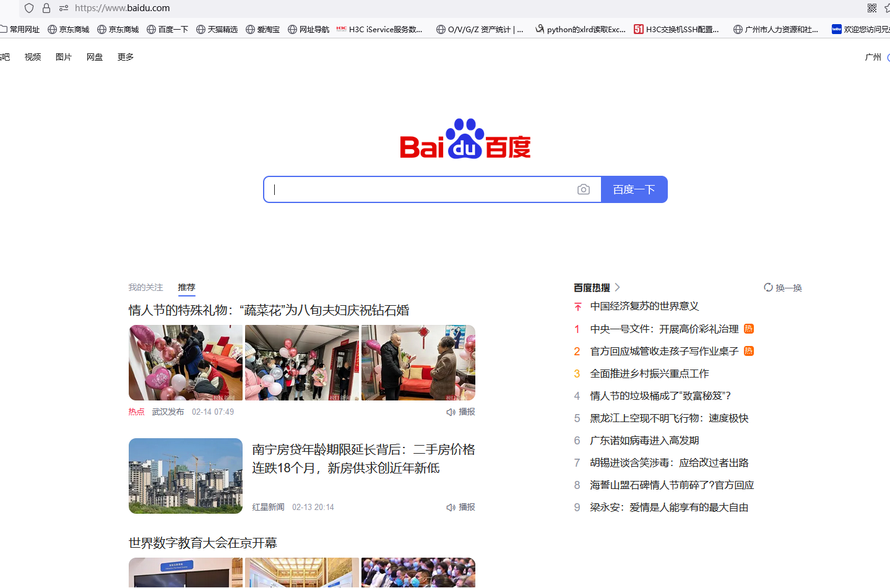Open hot search 全面推进乡村振兴重点工作
This screenshot has width=890, height=588.
(x=649, y=373)
